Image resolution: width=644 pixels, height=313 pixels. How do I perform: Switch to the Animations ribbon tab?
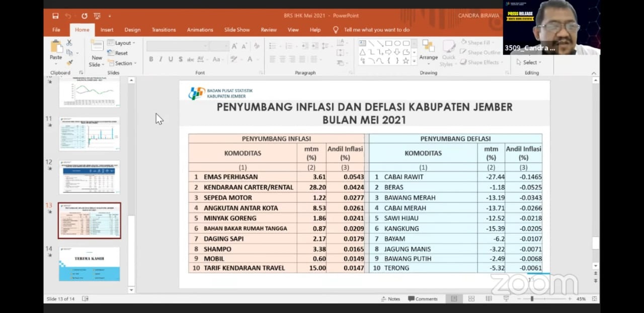click(200, 30)
